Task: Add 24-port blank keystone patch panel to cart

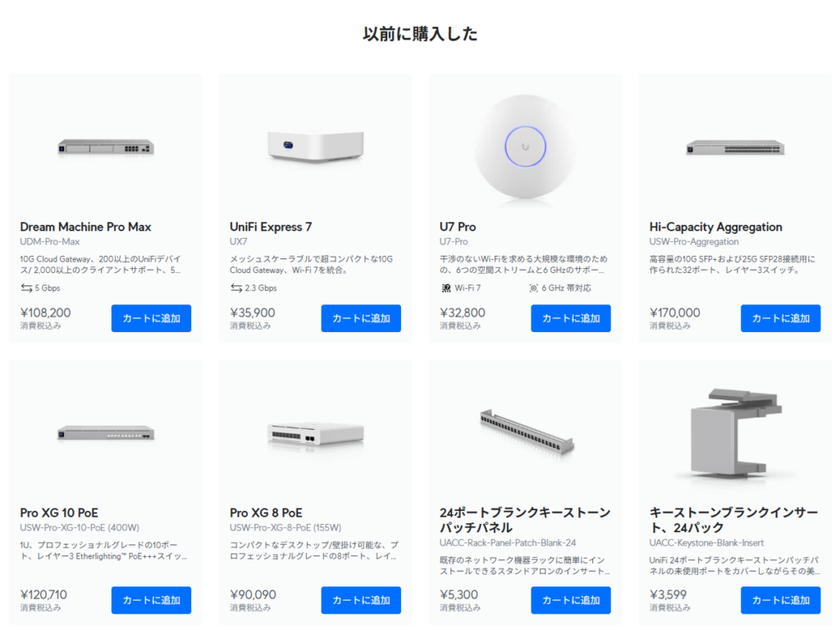Action: click(x=571, y=600)
